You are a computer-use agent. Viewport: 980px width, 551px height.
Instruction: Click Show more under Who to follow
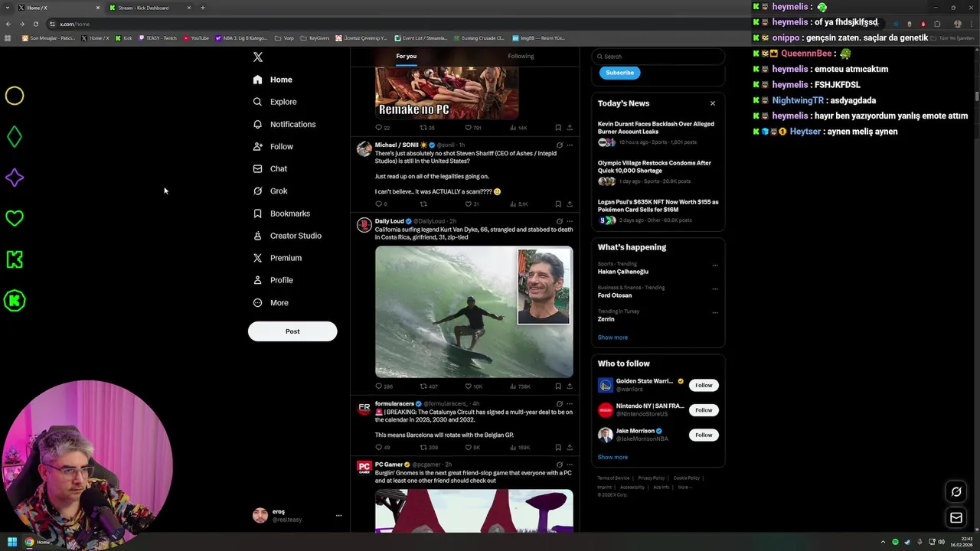(612, 458)
